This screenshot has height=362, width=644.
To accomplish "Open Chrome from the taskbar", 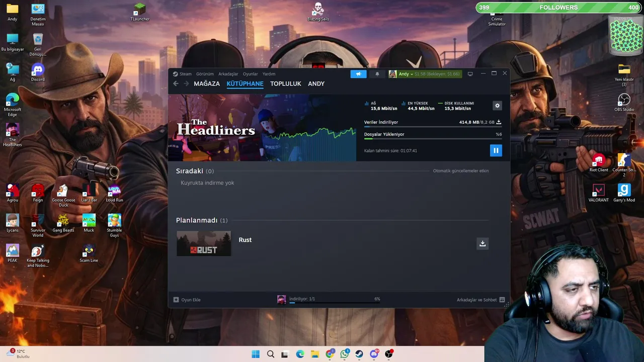I will (330, 354).
